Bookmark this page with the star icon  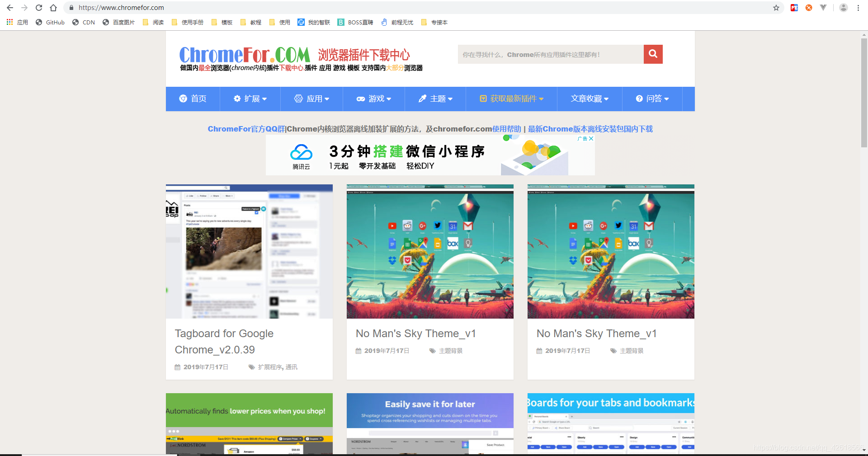776,8
